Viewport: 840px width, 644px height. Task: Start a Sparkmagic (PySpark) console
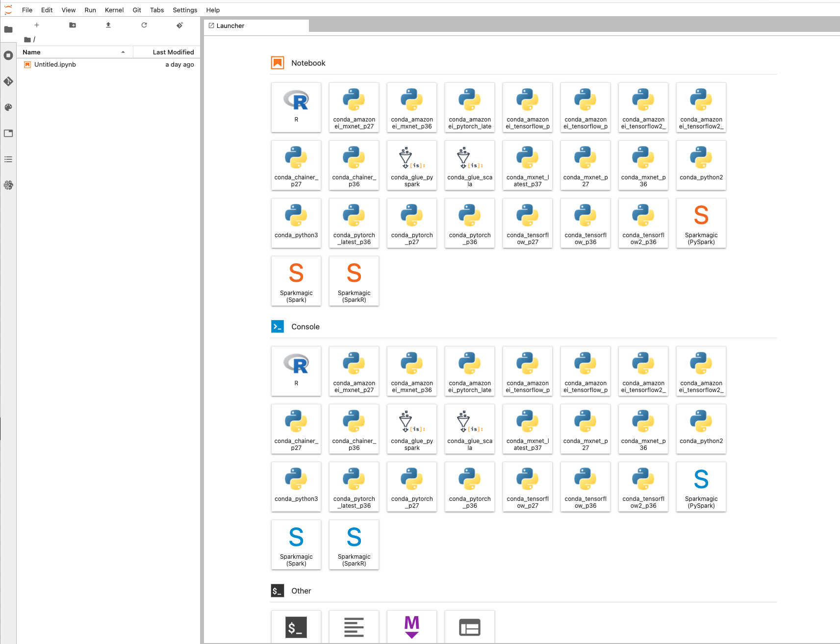point(701,486)
